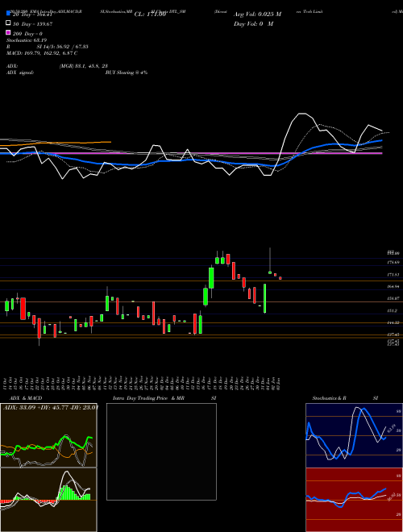Image resolution: width=403 pixels, height=532 pixels.
Task: Click the 151.2 price axis label
Action: click(x=393, y=311)
